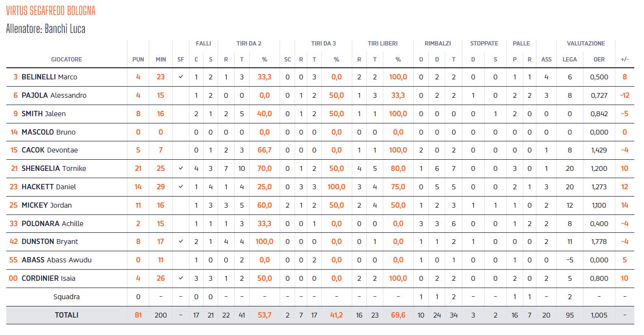
Task: Sort by the +/- column header
Action: (x=625, y=60)
